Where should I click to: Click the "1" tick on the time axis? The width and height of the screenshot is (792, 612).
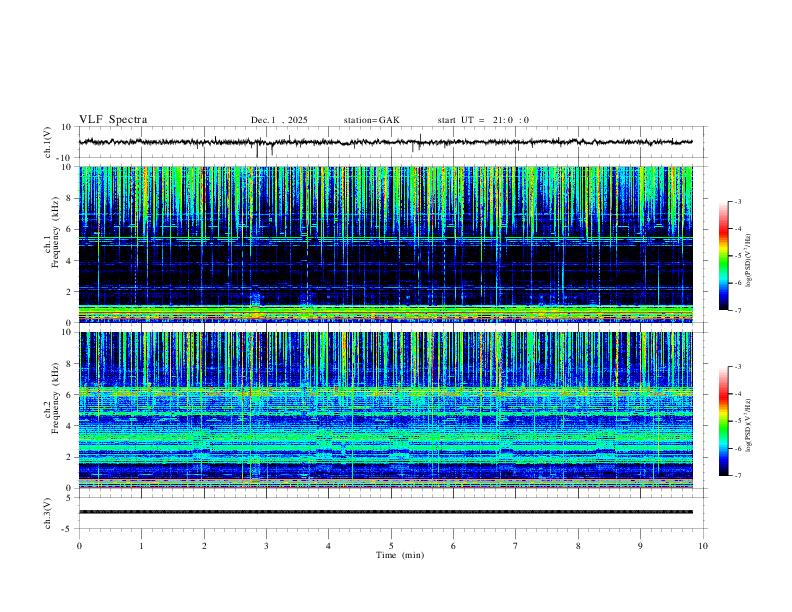[x=141, y=546]
